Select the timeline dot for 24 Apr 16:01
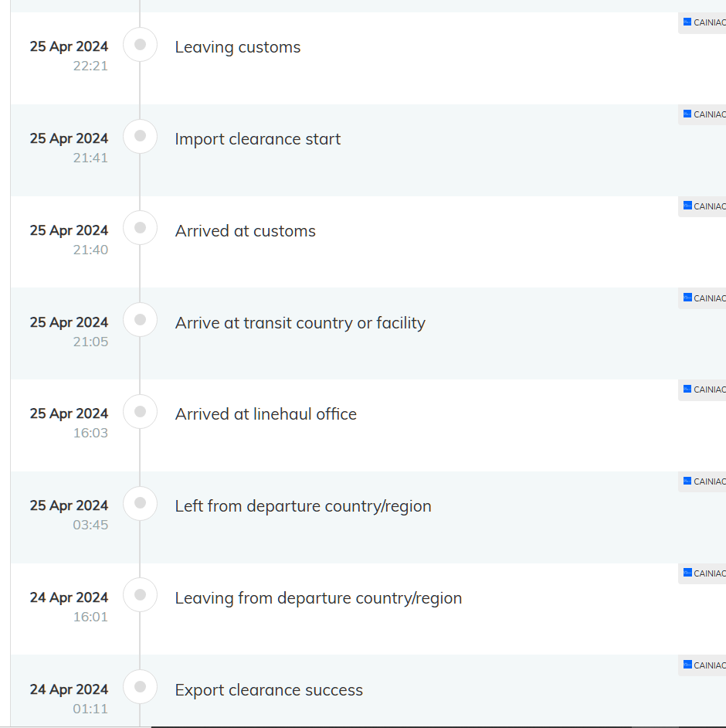Image resolution: width=726 pixels, height=728 pixels. (x=141, y=595)
